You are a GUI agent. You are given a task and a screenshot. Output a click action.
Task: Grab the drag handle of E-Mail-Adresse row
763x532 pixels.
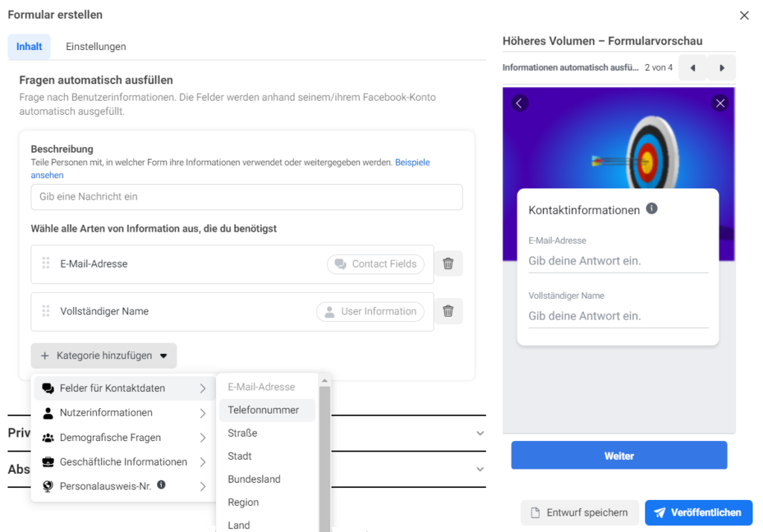pos(45,263)
